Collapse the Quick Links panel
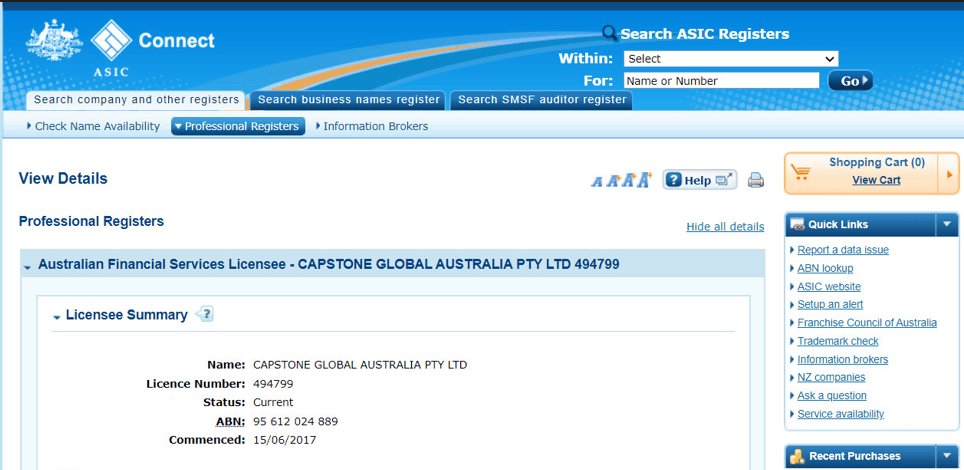This screenshot has width=964, height=470. [946, 225]
